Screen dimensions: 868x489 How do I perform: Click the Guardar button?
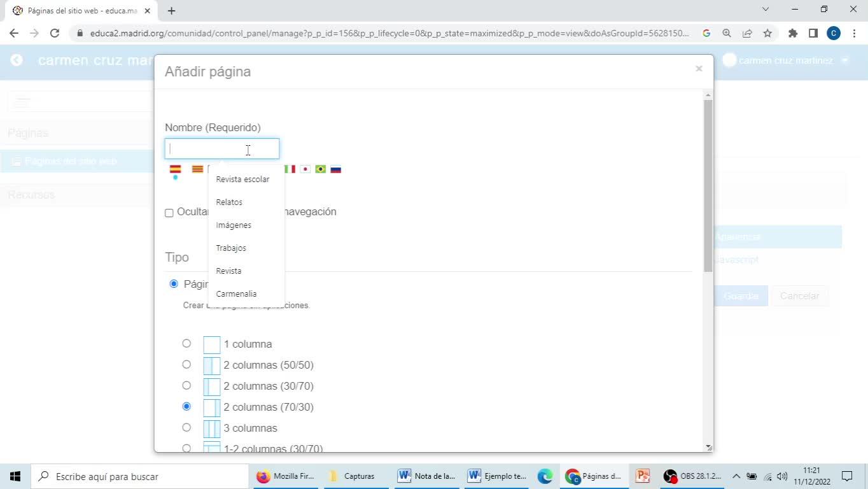tap(741, 296)
